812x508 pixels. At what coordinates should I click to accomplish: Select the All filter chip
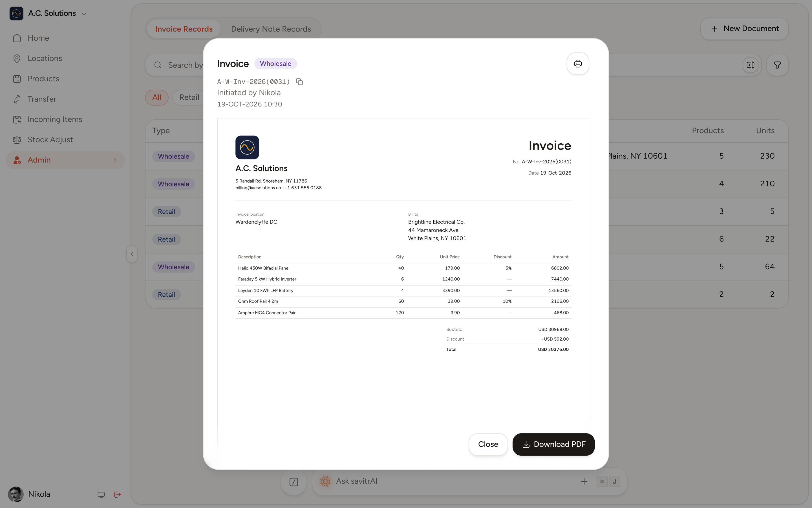(156, 97)
